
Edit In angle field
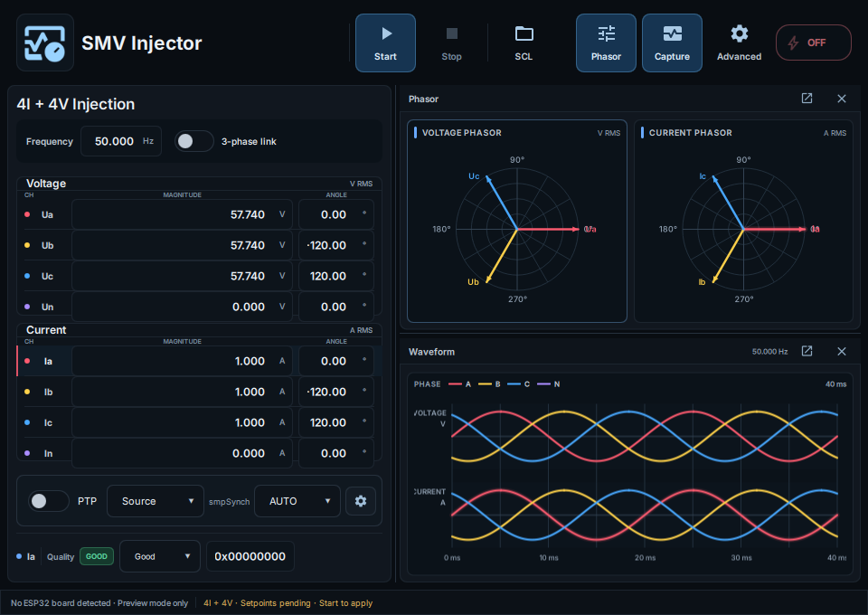(x=336, y=453)
